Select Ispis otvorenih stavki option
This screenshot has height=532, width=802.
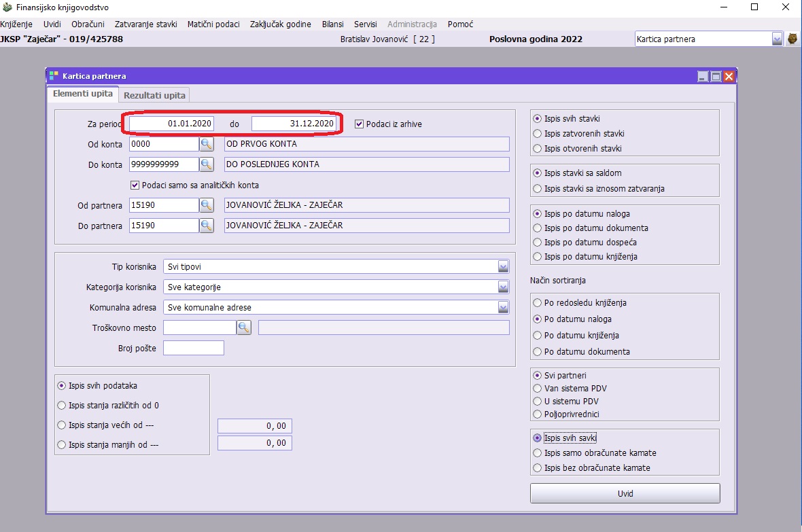tap(538, 148)
